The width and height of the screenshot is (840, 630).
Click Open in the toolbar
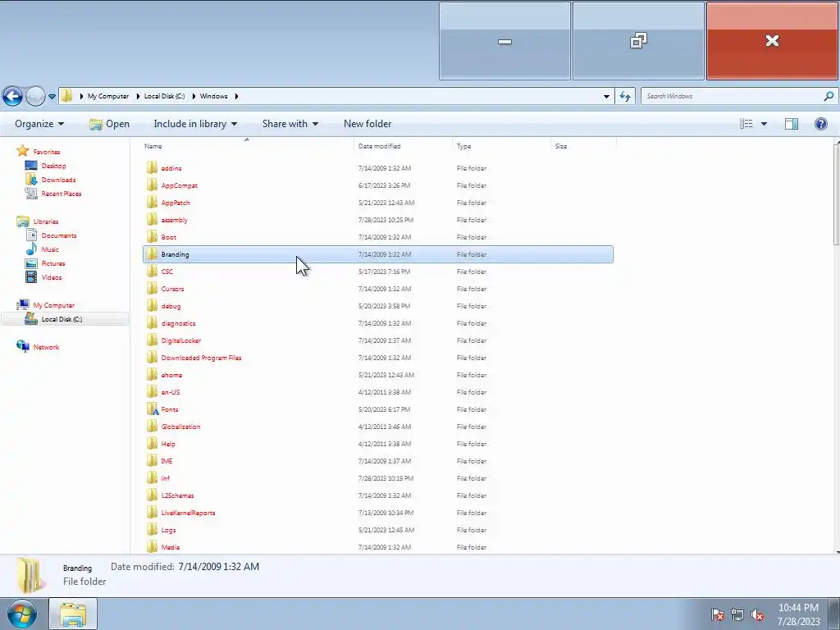pyautogui.click(x=109, y=124)
